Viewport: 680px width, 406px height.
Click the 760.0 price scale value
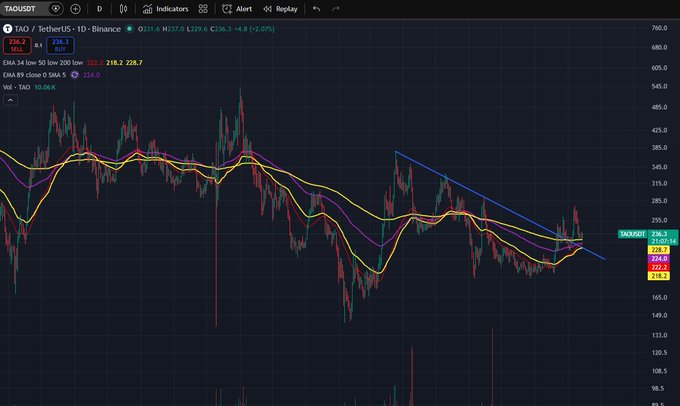pyautogui.click(x=659, y=28)
